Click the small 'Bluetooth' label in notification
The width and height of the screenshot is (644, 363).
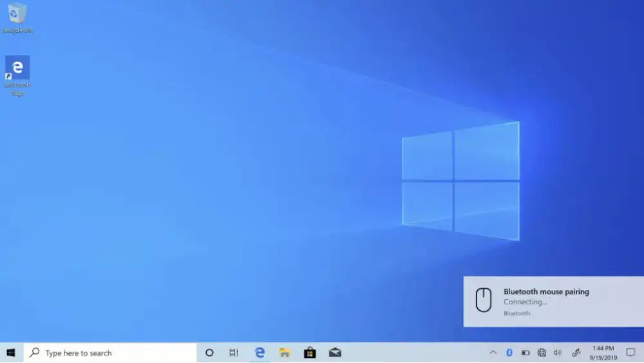tap(516, 313)
